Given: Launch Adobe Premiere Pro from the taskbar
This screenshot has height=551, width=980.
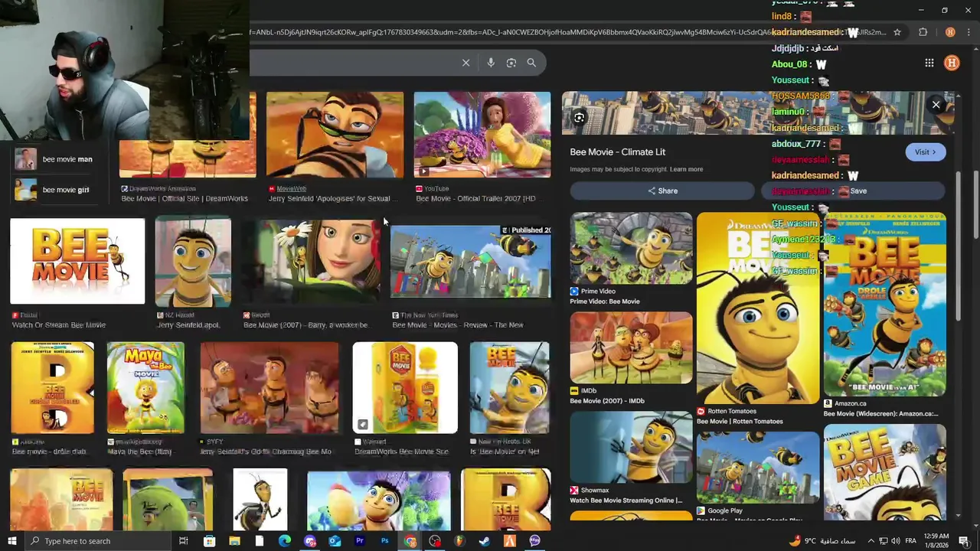Looking at the screenshot, I should click(x=360, y=541).
